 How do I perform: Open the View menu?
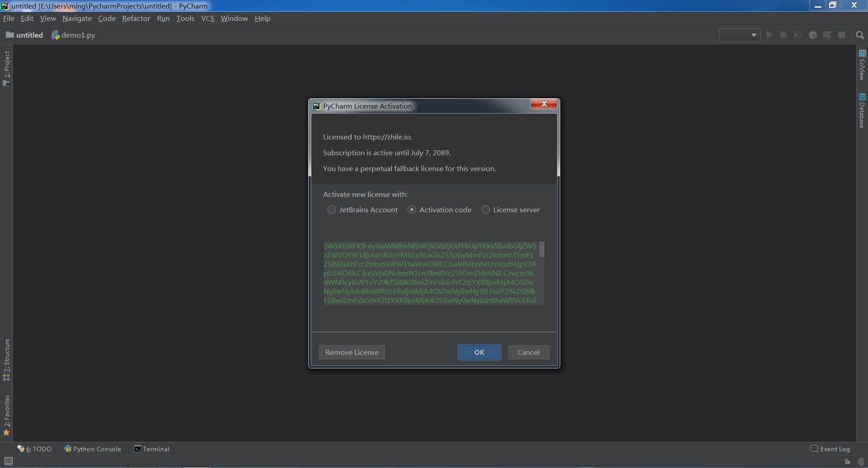pos(48,18)
